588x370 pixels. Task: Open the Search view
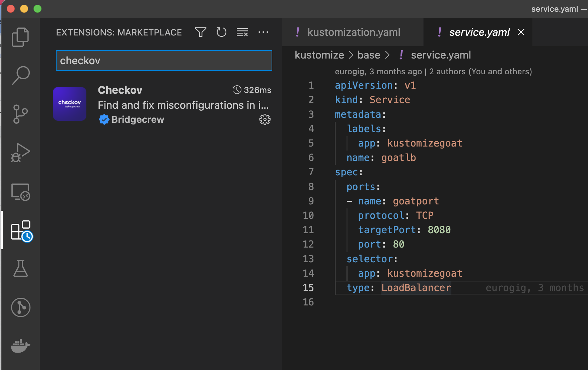tap(20, 75)
